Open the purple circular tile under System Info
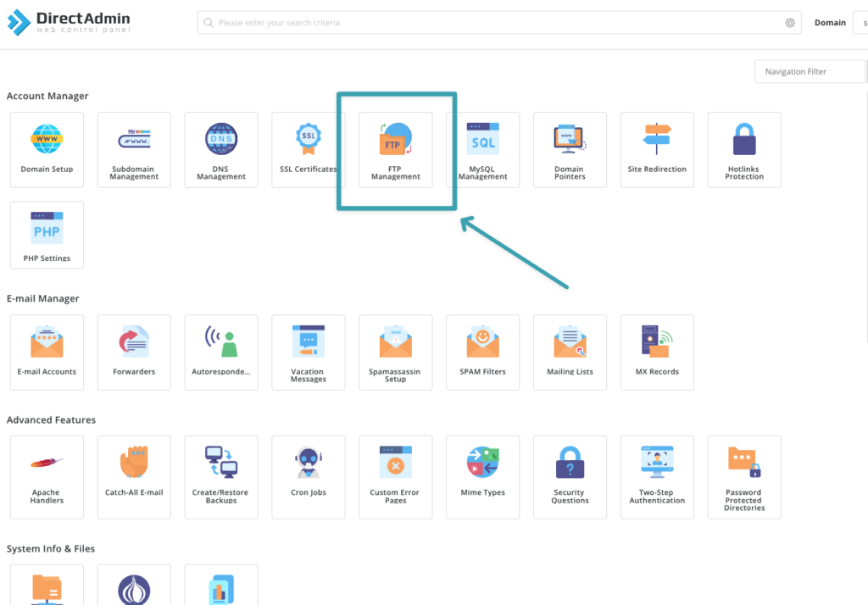The width and height of the screenshot is (868, 605). tap(134, 585)
